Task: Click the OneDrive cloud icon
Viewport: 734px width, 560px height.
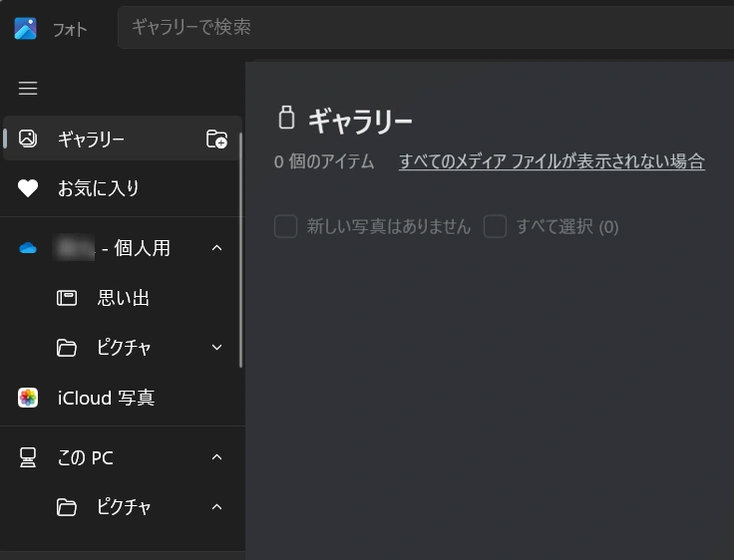Action: [x=28, y=248]
